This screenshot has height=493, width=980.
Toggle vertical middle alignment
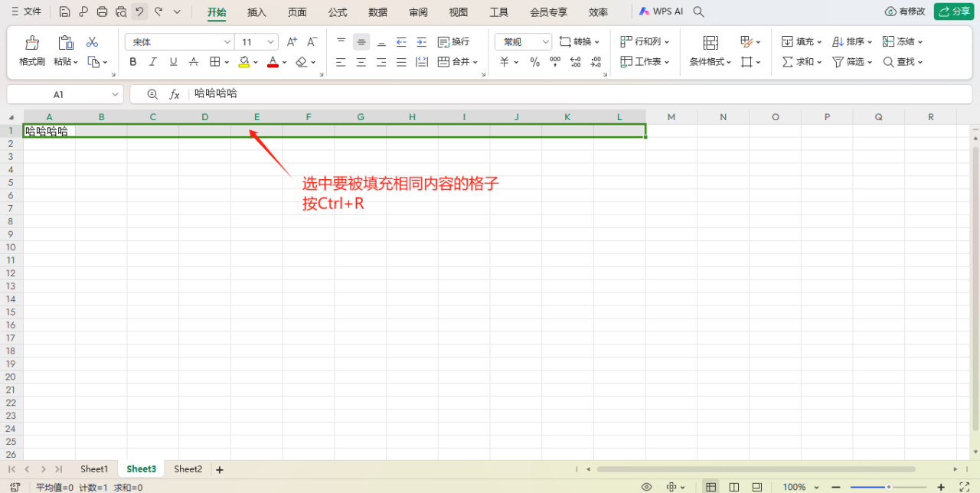(x=361, y=42)
